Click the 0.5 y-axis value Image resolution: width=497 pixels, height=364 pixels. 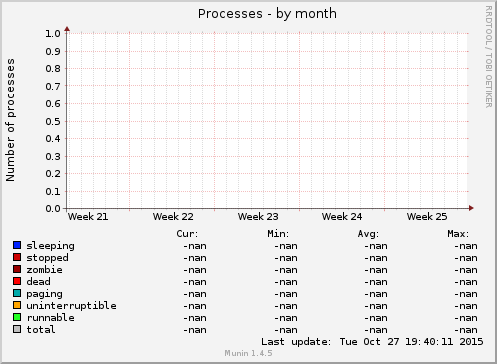click(x=53, y=121)
